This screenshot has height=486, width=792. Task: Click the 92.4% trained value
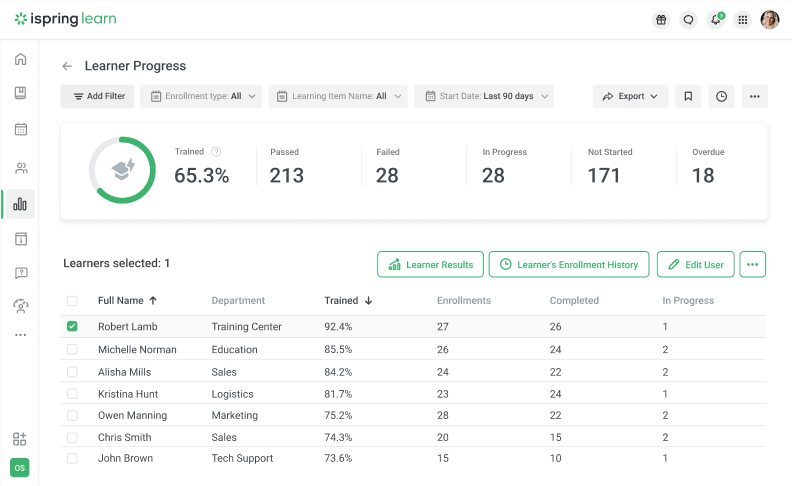pyautogui.click(x=338, y=327)
